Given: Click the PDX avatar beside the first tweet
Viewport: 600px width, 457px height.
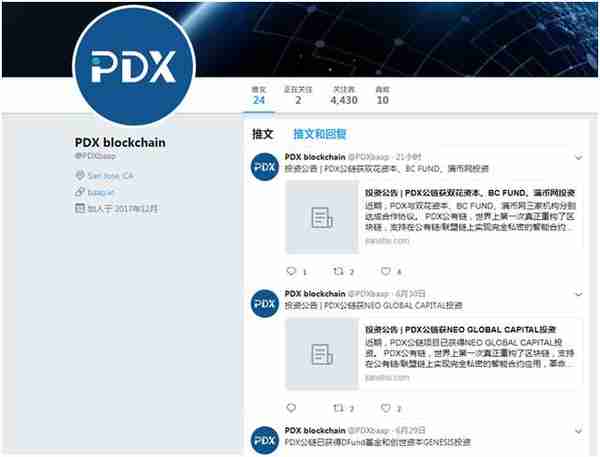Looking at the screenshot, I should pyautogui.click(x=264, y=167).
